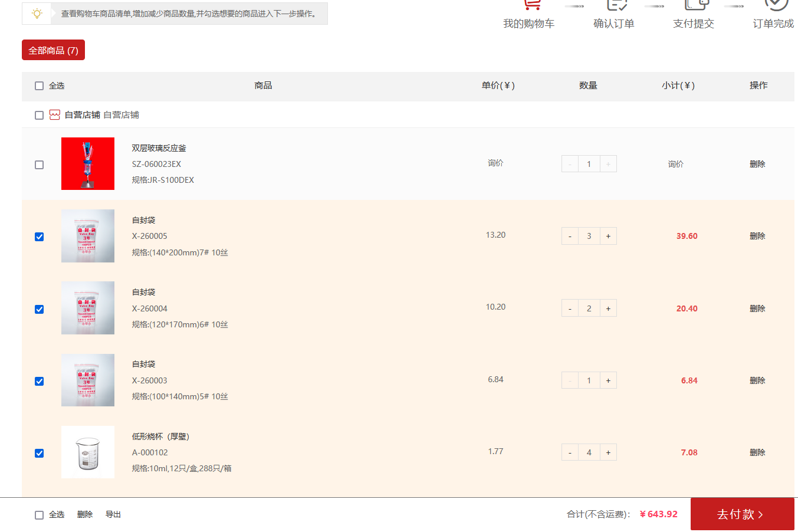The height and width of the screenshot is (532, 798).
Task: Increase quantity of 低形烧杯 beaker
Action: click(608, 452)
